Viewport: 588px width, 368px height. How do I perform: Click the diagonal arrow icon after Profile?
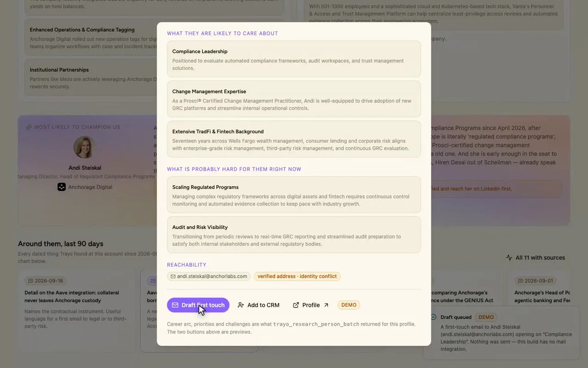[326, 305]
